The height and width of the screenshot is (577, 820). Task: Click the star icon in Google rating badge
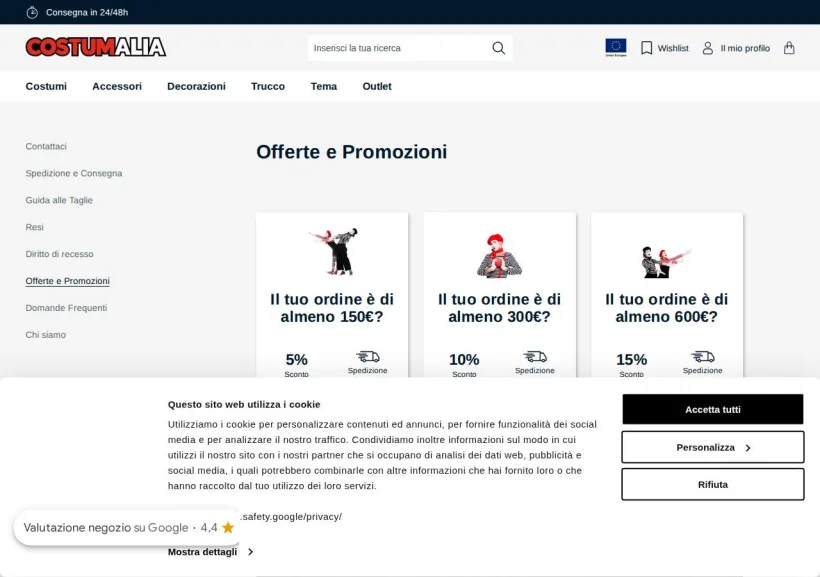[x=228, y=527]
